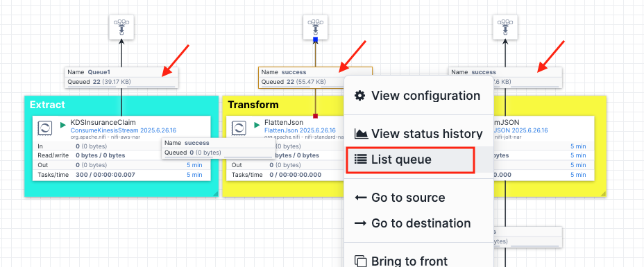Select the highlighted success queue with 55.47 KB
This screenshot has height=267, width=644.
click(x=315, y=78)
